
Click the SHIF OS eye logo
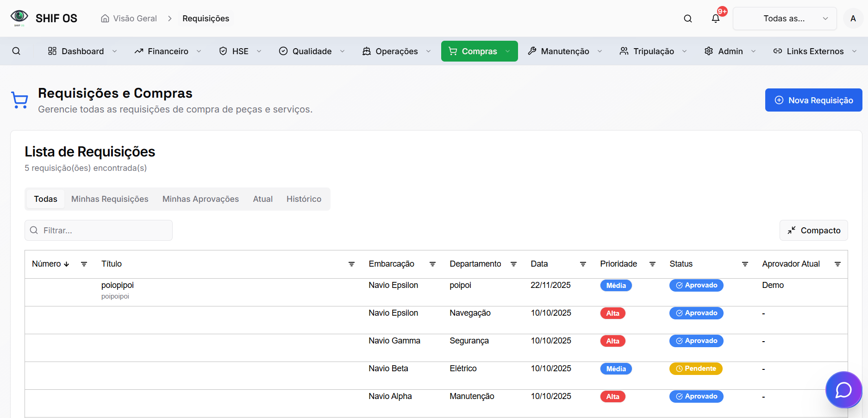tap(19, 18)
